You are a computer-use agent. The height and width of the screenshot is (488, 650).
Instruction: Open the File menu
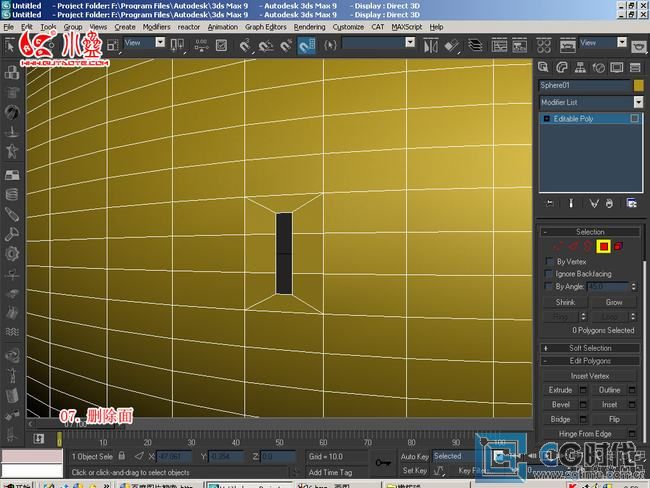(x=8, y=27)
